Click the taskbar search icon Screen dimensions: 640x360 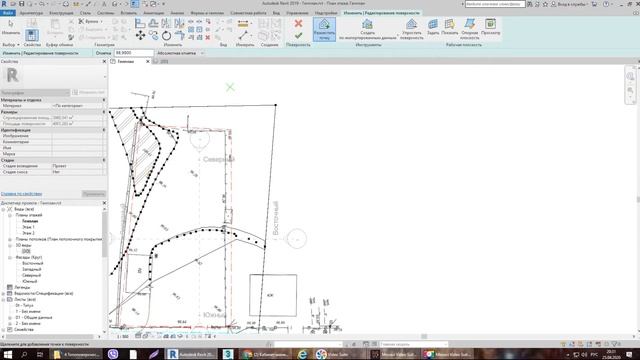(24, 354)
